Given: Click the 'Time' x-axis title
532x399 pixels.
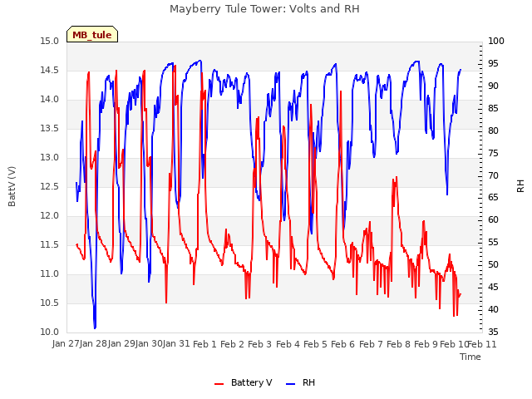Looking at the screenshot, I should 470,357.
